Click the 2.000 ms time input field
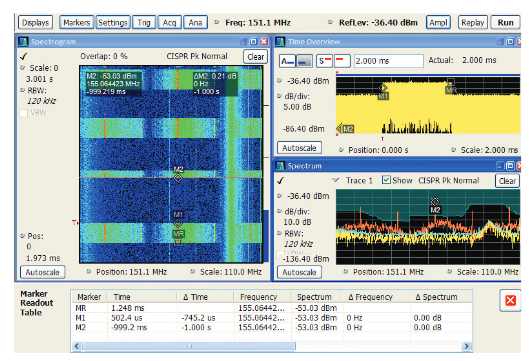Screen dimensions: 531x361 tap(388, 61)
